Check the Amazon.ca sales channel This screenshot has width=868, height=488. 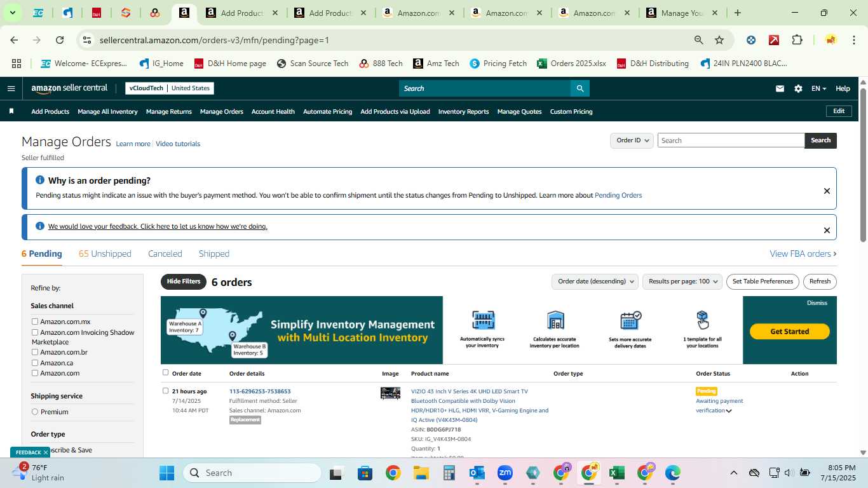pyautogui.click(x=35, y=363)
